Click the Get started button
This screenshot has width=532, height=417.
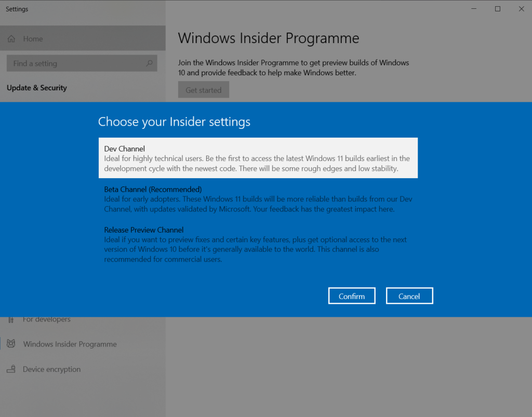[x=203, y=89]
